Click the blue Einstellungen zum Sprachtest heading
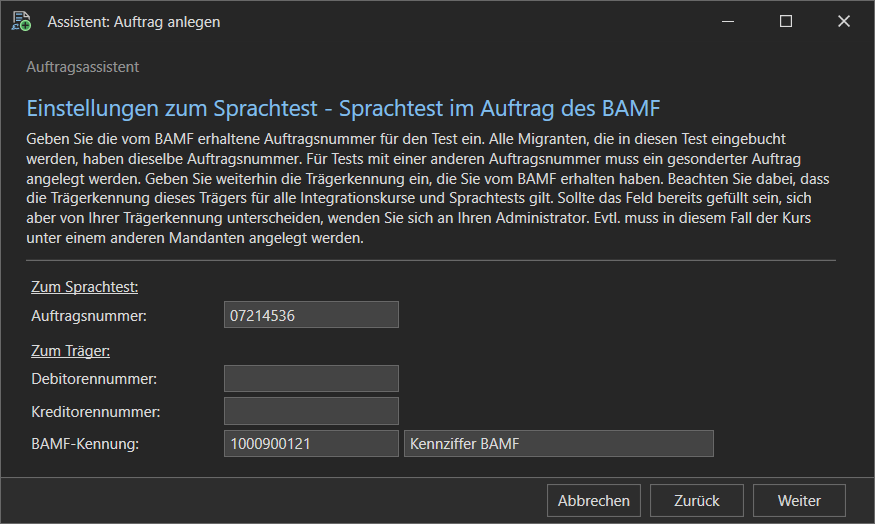 pos(343,107)
